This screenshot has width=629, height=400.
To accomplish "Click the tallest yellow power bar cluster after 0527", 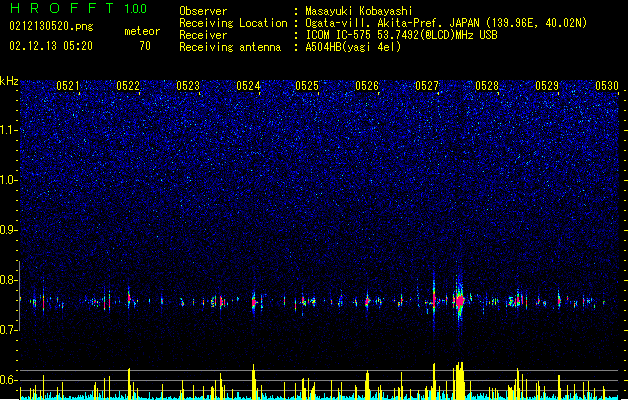I will pos(459,381).
